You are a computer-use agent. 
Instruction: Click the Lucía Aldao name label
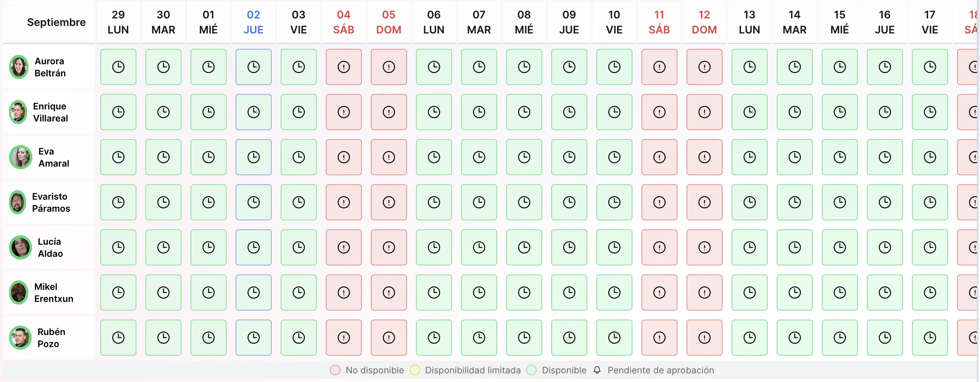[x=50, y=247]
